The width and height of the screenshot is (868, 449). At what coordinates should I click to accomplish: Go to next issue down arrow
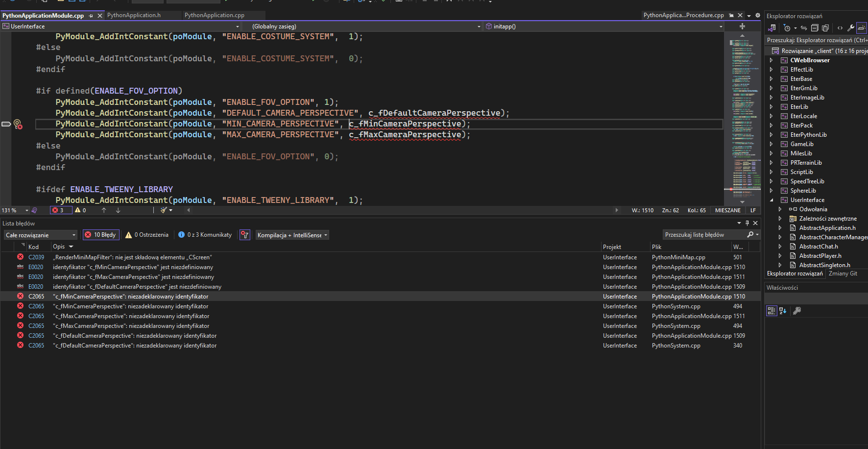(x=118, y=210)
